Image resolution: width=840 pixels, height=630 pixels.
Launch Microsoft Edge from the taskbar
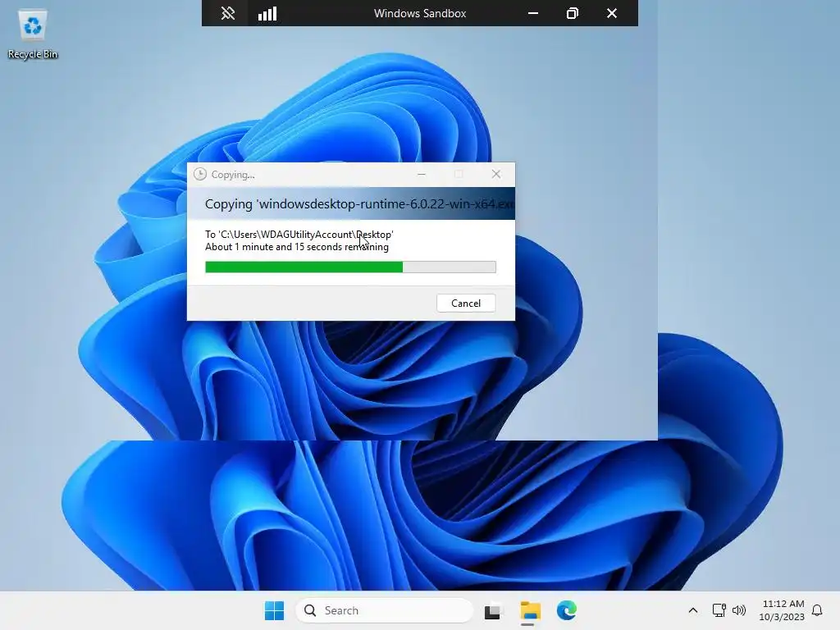566,610
